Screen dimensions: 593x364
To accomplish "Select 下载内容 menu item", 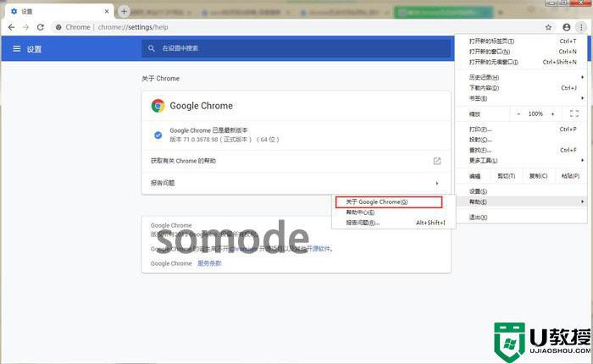I will click(x=522, y=88).
